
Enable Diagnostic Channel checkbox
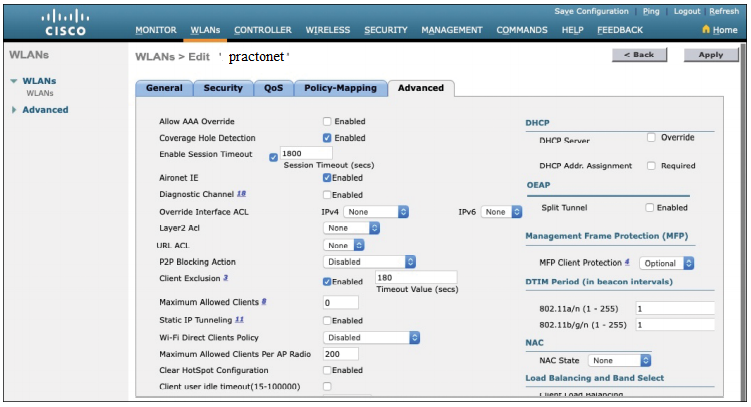(327, 194)
